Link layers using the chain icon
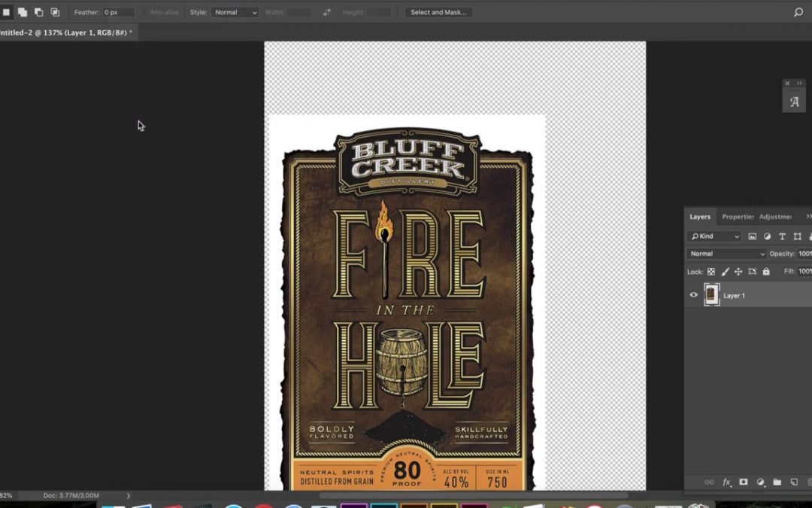 click(710, 482)
